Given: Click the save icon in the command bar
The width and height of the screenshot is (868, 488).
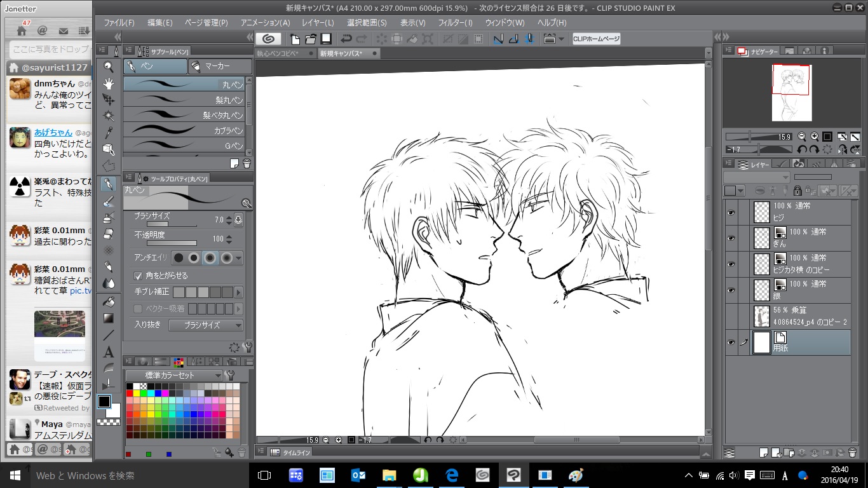Looking at the screenshot, I should 326,39.
